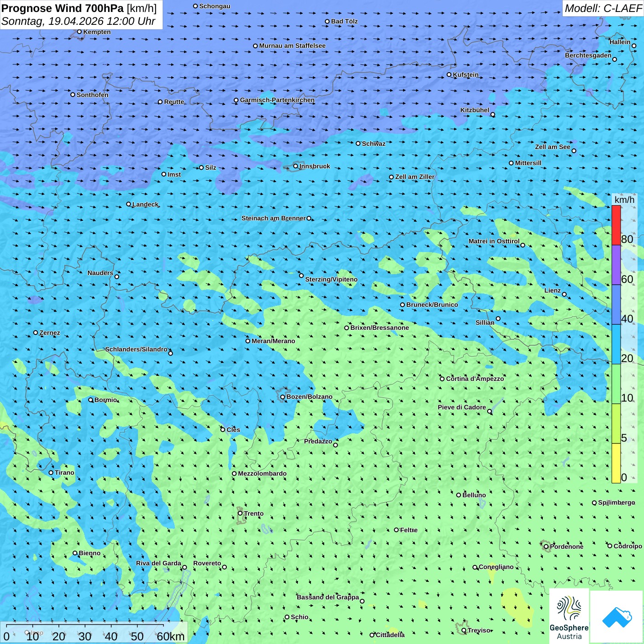Click the 'Rovereto' label

(x=207, y=563)
